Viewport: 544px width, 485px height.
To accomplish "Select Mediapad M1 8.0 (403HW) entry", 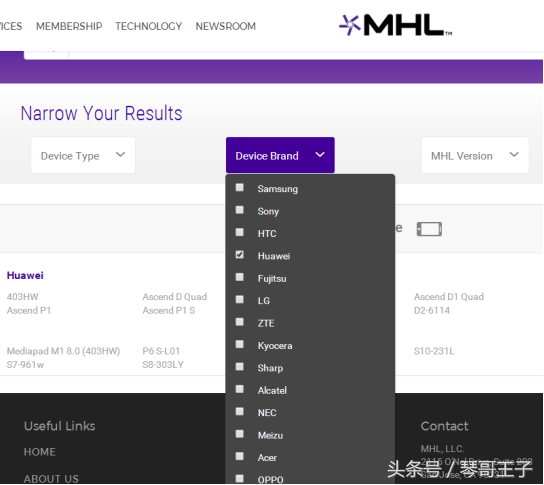I will tap(63, 351).
